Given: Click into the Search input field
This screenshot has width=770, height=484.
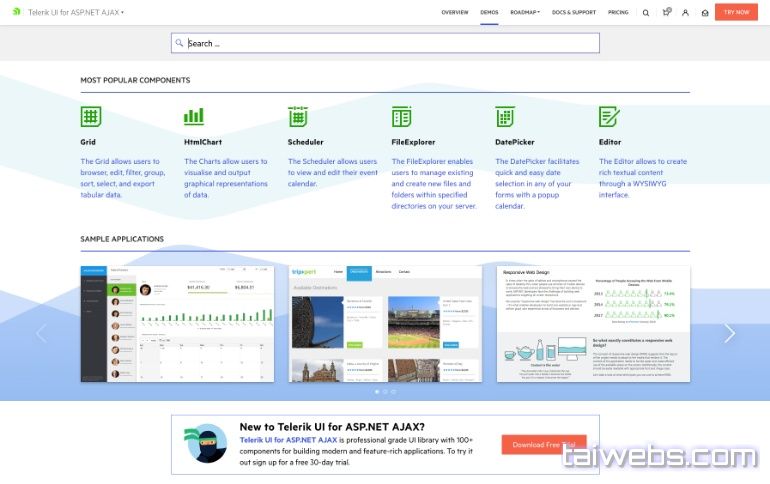Looking at the screenshot, I should [x=385, y=43].
